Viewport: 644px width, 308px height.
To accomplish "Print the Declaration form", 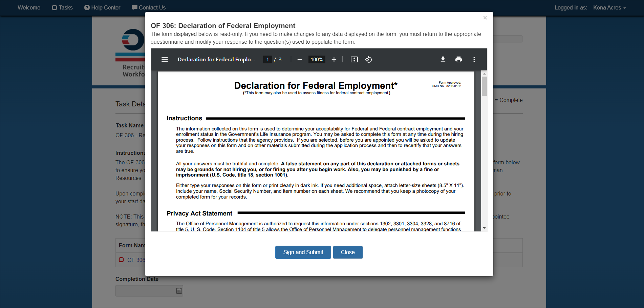I will tap(458, 60).
